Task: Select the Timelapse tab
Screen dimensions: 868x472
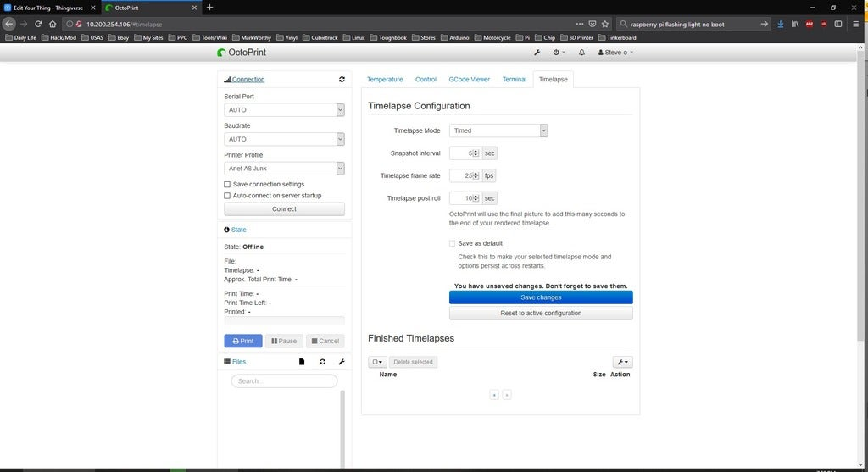Action: tap(553, 80)
